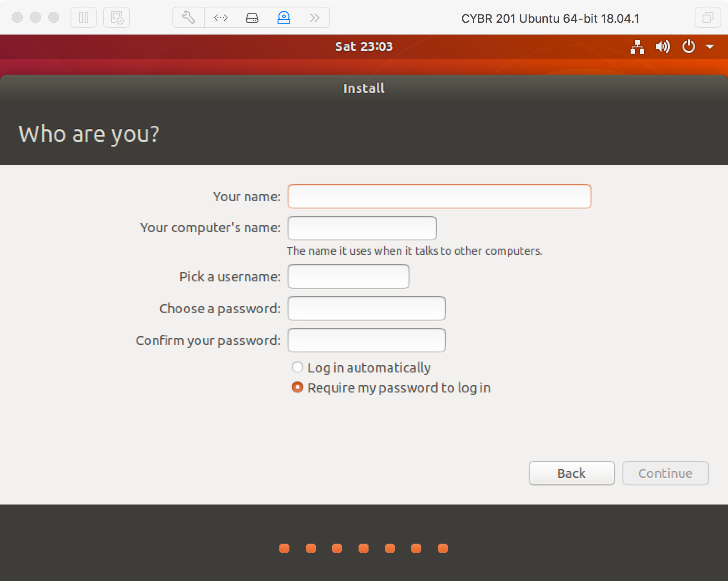Expand more toolbar devices with double chevron

click(x=314, y=18)
